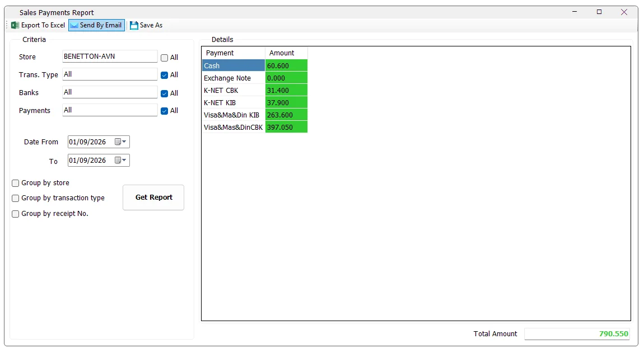Sort by the Payment column header
The image size is (644, 353).
pyautogui.click(x=234, y=53)
